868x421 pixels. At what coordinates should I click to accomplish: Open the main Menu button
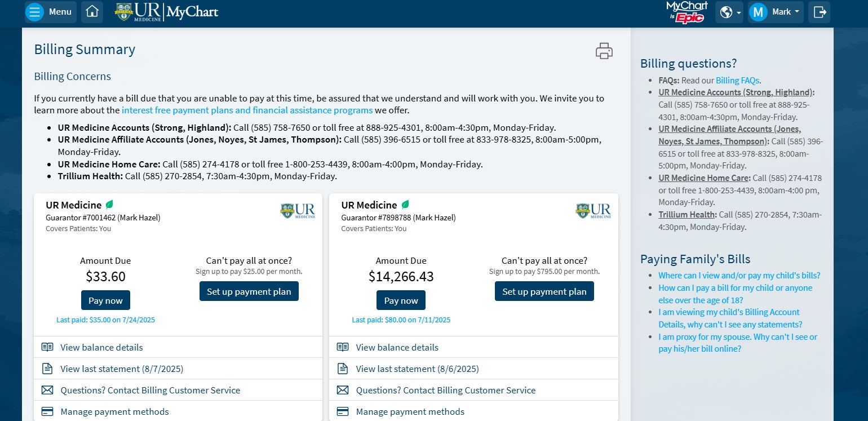pos(50,12)
